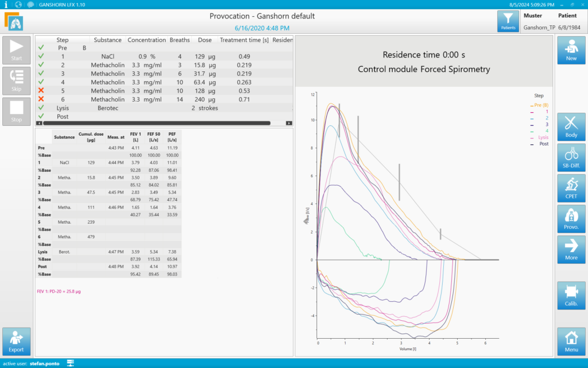The height and width of the screenshot is (368, 588).
Task: Click the Treatment time [s] column header
Action: (x=244, y=40)
